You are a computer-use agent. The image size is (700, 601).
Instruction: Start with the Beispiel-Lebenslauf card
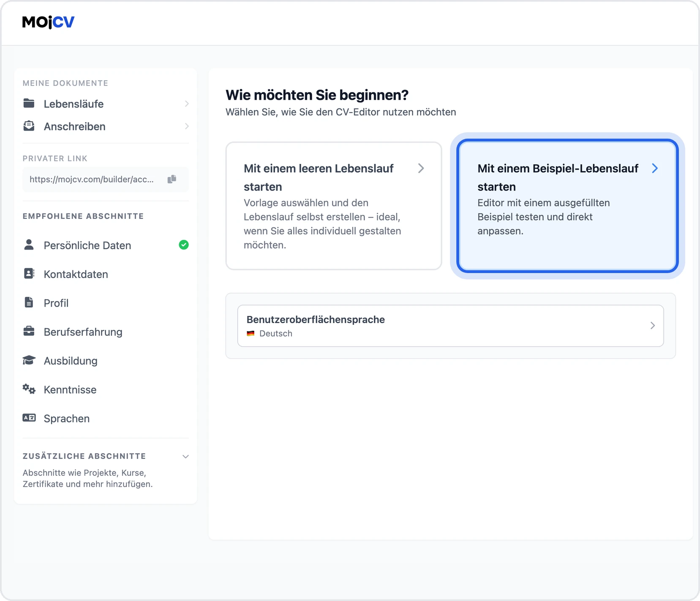pos(567,206)
